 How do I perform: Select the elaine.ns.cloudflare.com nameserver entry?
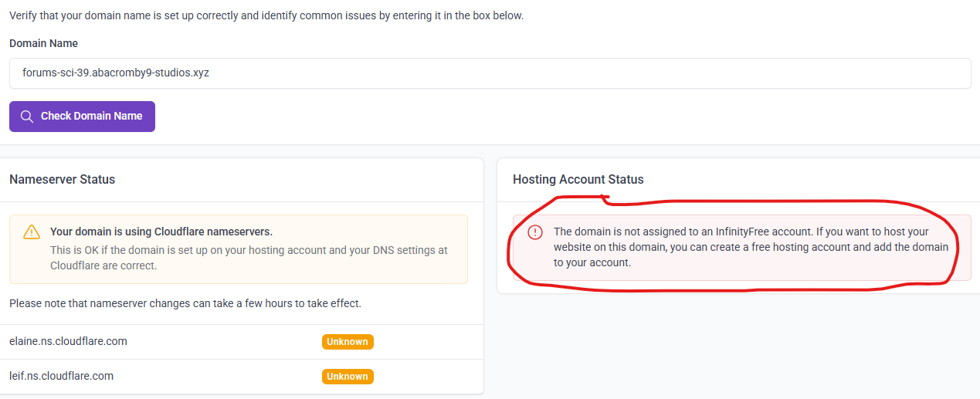coord(68,341)
